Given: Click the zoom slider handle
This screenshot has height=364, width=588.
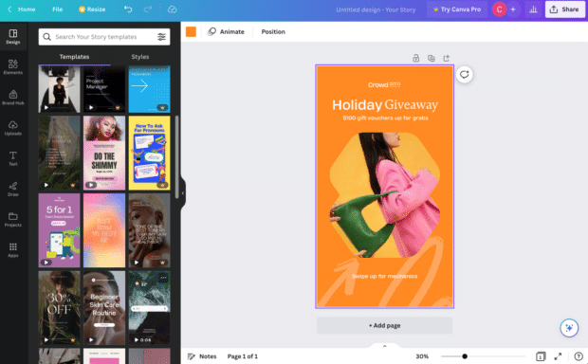Looking at the screenshot, I should (465, 356).
